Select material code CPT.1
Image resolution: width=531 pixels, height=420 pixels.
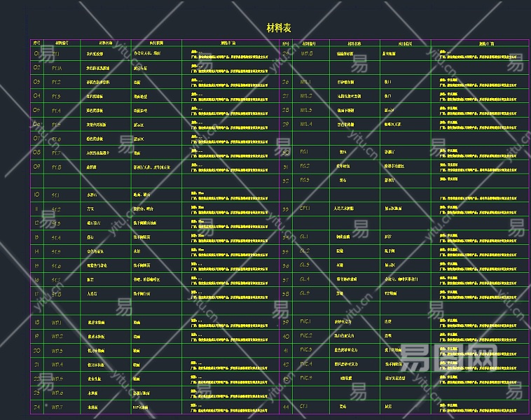pyautogui.click(x=305, y=208)
